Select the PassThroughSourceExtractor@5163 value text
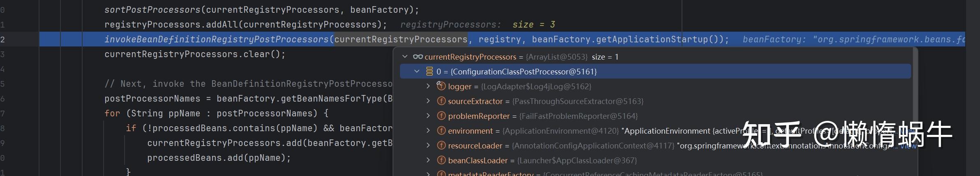Screen dimensions: 980x176 click(x=578, y=101)
